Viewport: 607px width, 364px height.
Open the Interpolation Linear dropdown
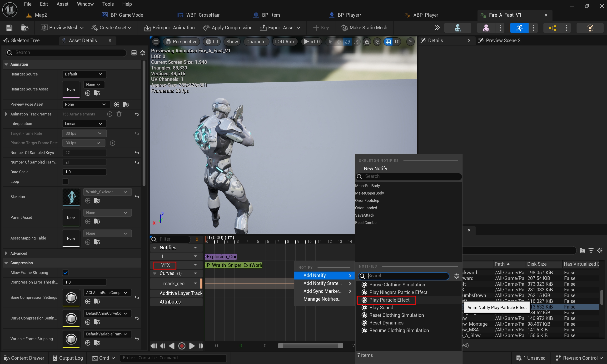pos(84,124)
